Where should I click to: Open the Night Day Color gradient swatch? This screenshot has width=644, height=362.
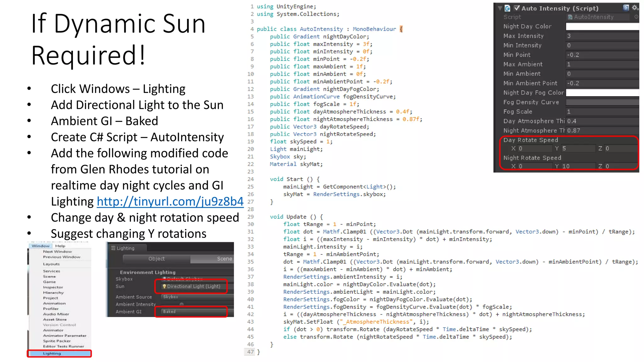pyautogui.click(x=602, y=27)
